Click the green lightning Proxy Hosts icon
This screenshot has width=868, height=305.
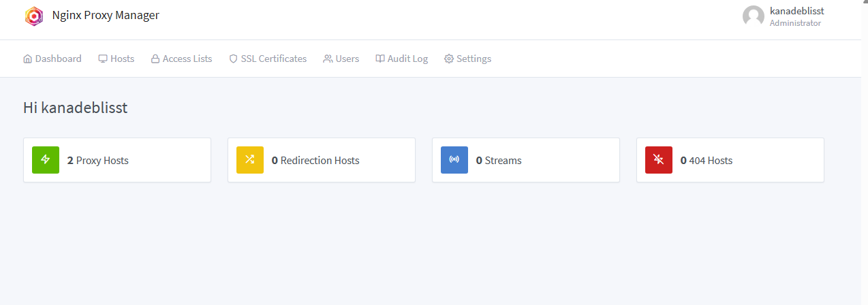click(x=46, y=160)
